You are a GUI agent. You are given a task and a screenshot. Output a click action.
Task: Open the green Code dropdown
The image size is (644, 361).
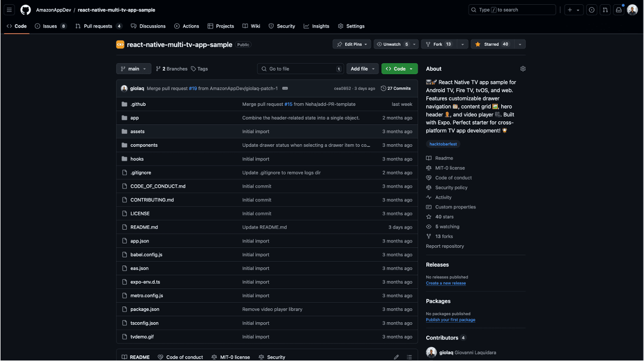click(x=399, y=69)
